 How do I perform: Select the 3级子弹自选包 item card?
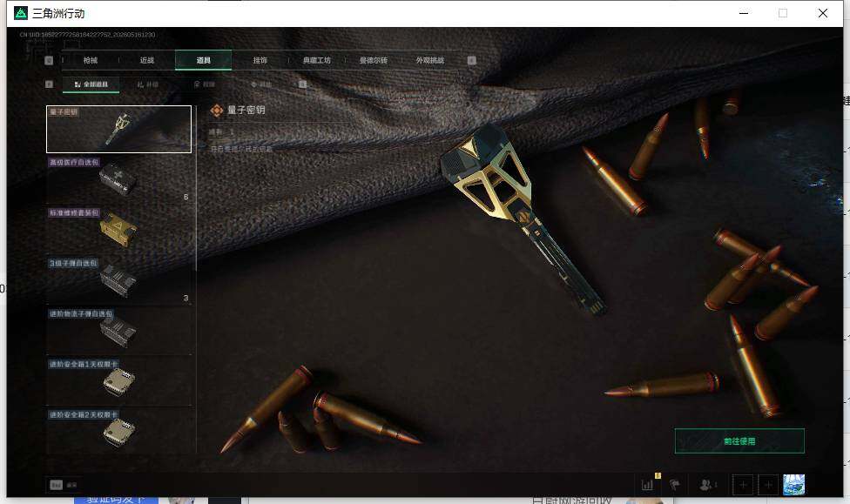click(x=118, y=280)
